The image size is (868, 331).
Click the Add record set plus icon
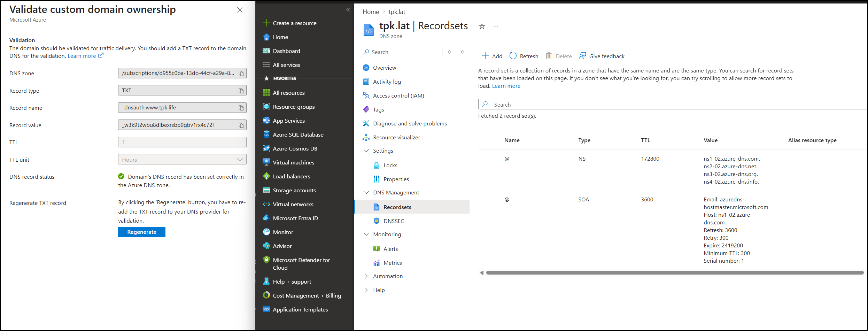coord(485,56)
